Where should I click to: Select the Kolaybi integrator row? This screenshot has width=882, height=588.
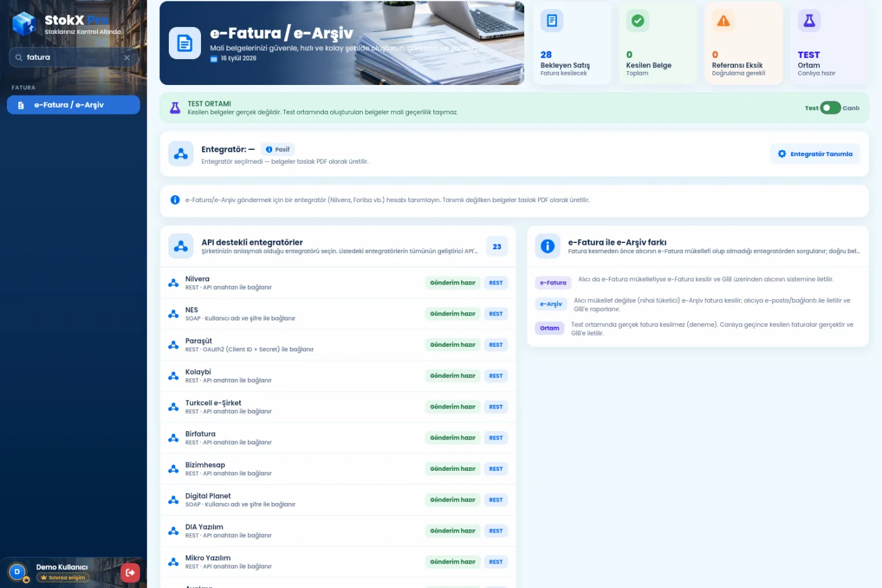(x=338, y=376)
